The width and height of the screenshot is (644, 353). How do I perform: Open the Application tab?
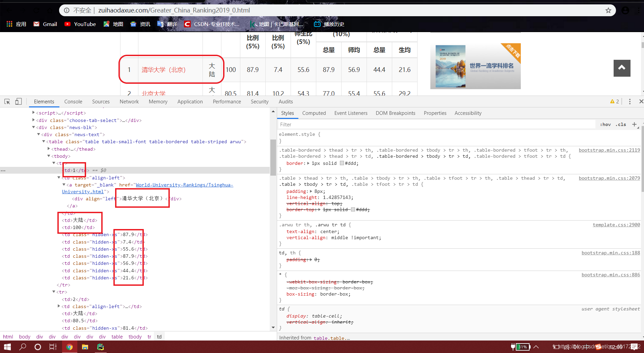190,101
